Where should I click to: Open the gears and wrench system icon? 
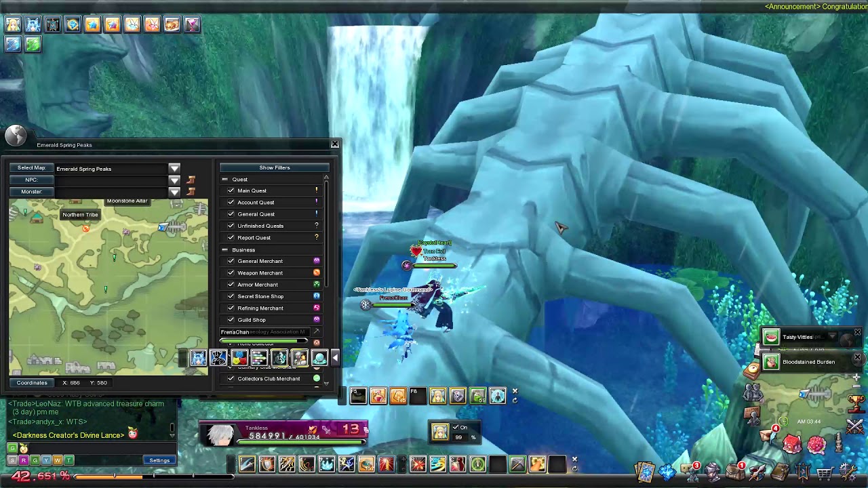coord(848,470)
